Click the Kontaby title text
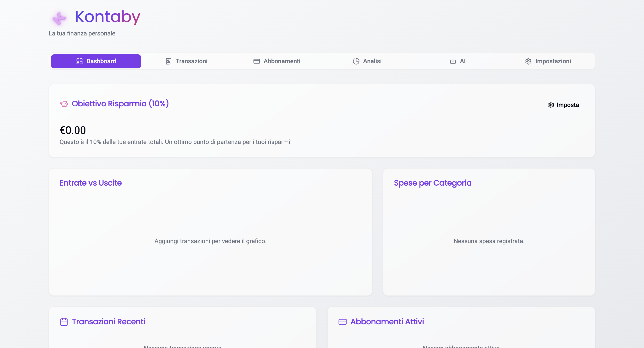Viewport: 644px width, 348px height. pyautogui.click(x=108, y=17)
